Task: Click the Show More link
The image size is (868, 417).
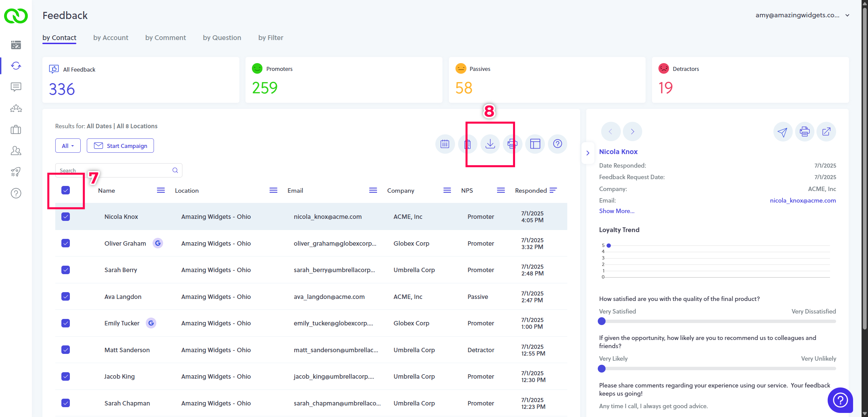Action: tap(616, 211)
